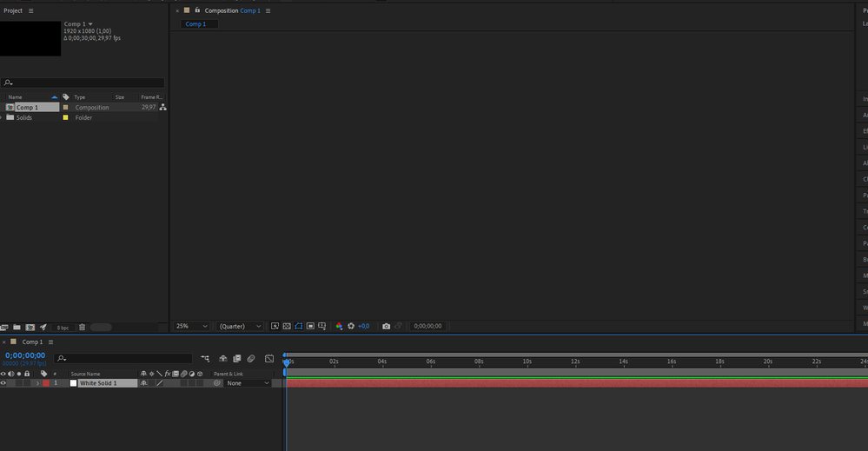Open the (Quarter) resolution dropdown

(x=241, y=326)
